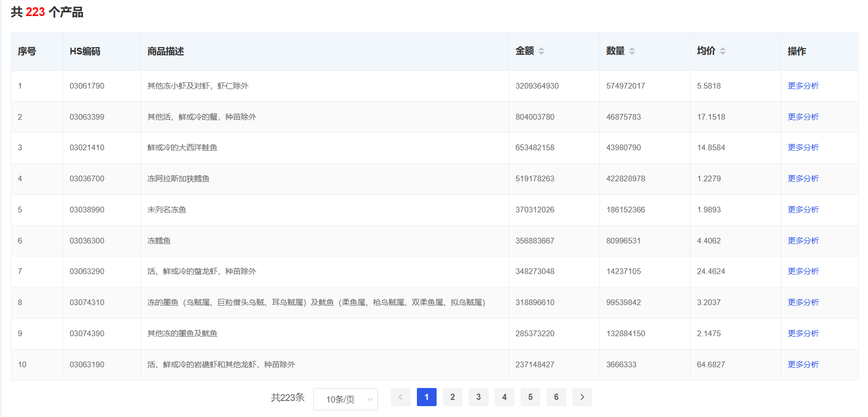Click amount value 237148427

coord(535,365)
